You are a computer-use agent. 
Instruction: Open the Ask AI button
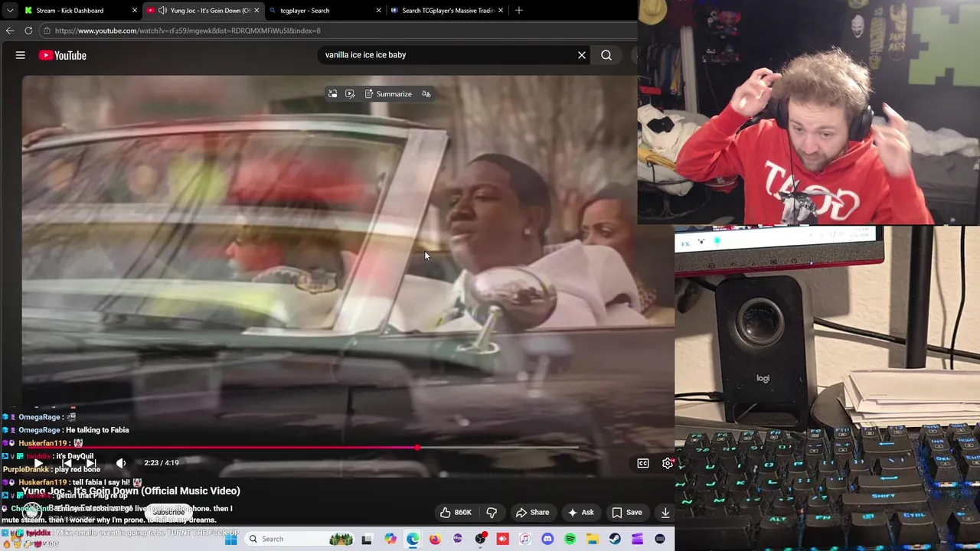click(580, 513)
